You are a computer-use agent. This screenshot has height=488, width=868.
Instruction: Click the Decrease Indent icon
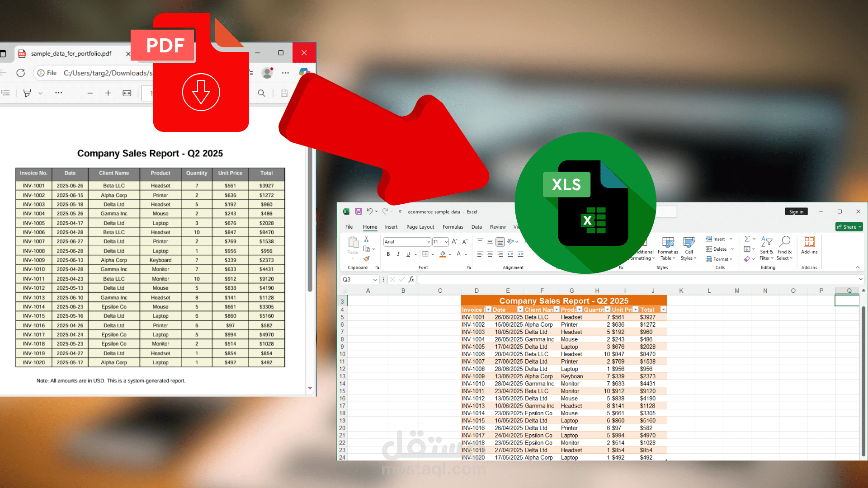click(x=510, y=254)
